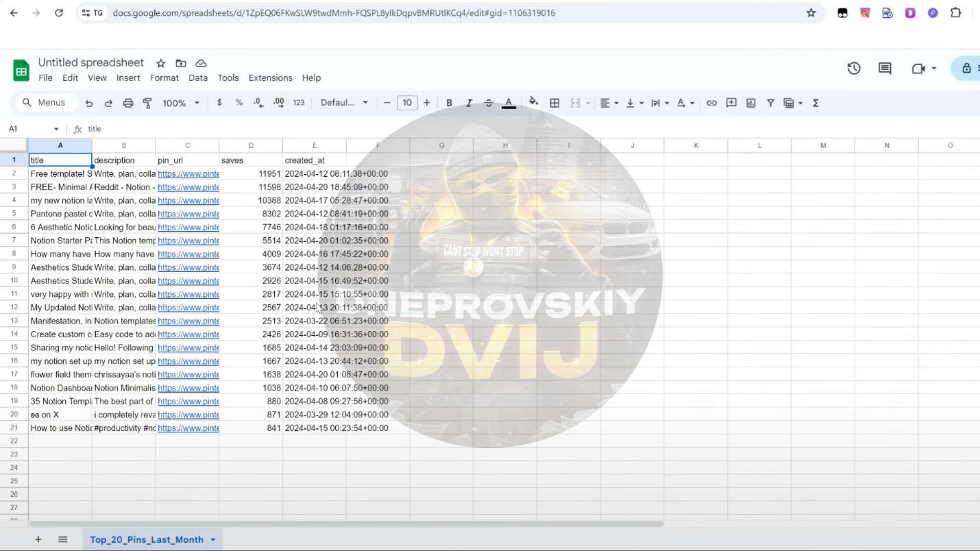Print the spreadsheet via printer icon
Screen dimensions: 980x551
(128, 103)
